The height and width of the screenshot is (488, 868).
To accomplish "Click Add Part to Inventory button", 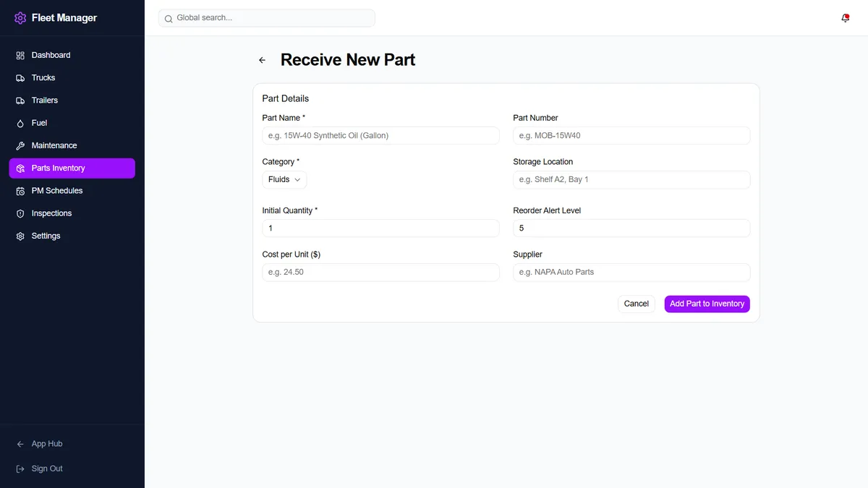I will (707, 304).
